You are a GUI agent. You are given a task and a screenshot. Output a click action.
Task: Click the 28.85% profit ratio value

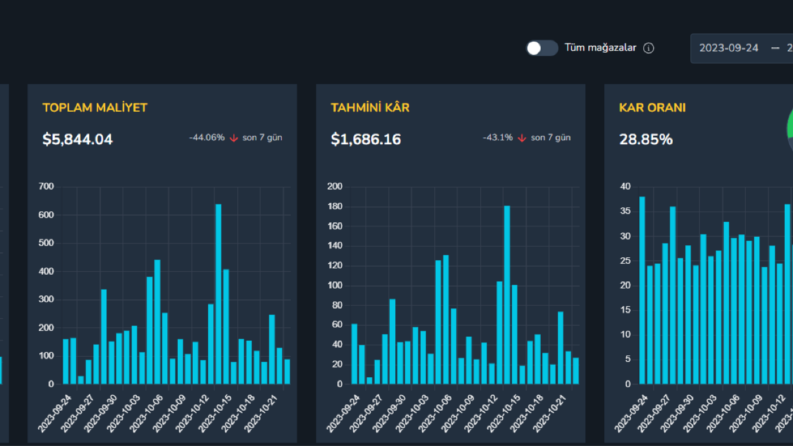click(646, 140)
